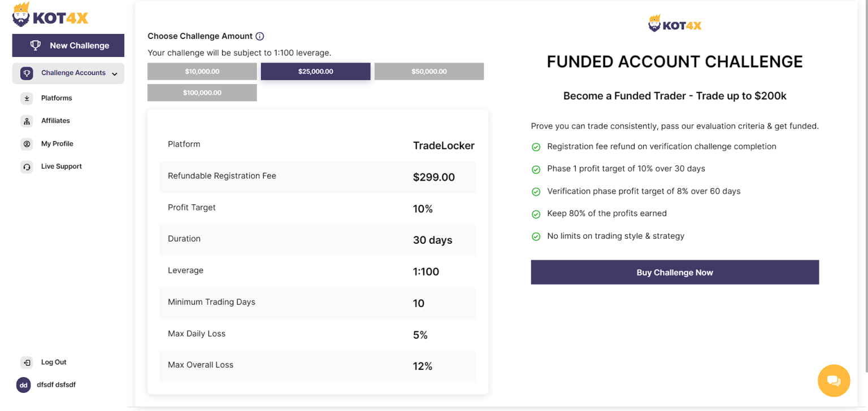Choose the $25,000.00 challenge amount
Screen dimensions: 868x411
pyautogui.click(x=315, y=72)
